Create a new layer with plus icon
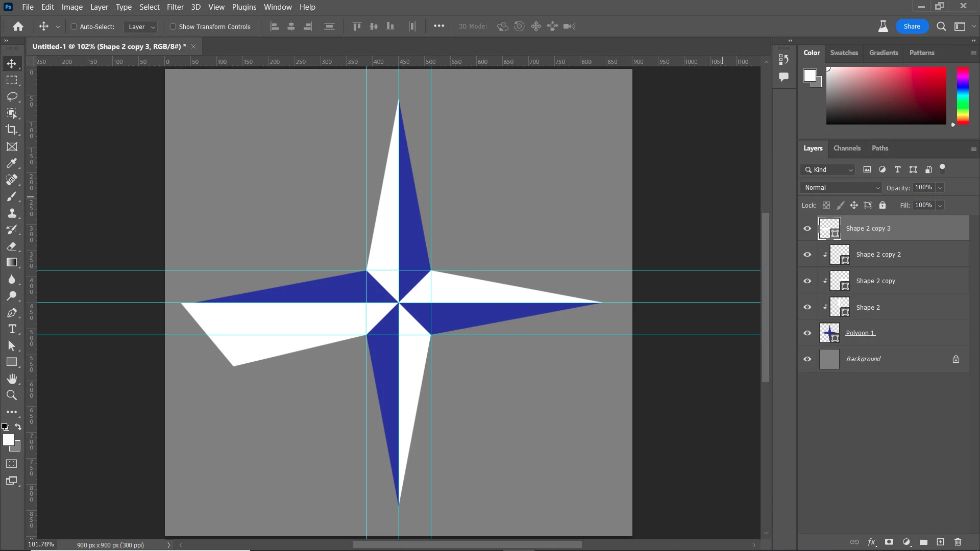The width and height of the screenshot is (980, 551). pos(940,542)
